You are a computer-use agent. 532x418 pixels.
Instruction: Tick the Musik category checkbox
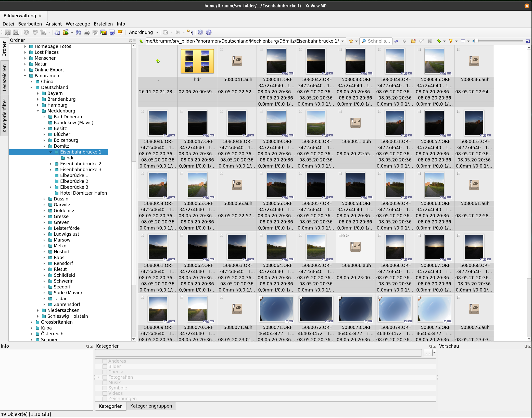(105, 383)
